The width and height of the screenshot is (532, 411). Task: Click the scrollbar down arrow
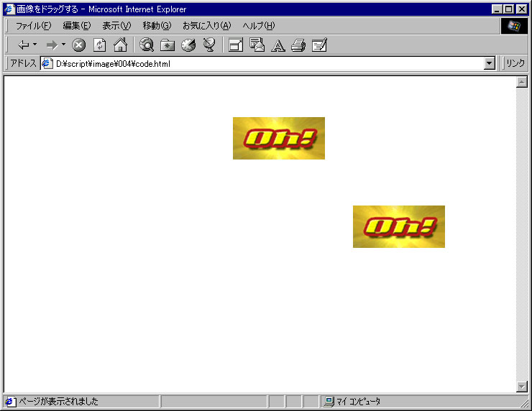[522, 386]
